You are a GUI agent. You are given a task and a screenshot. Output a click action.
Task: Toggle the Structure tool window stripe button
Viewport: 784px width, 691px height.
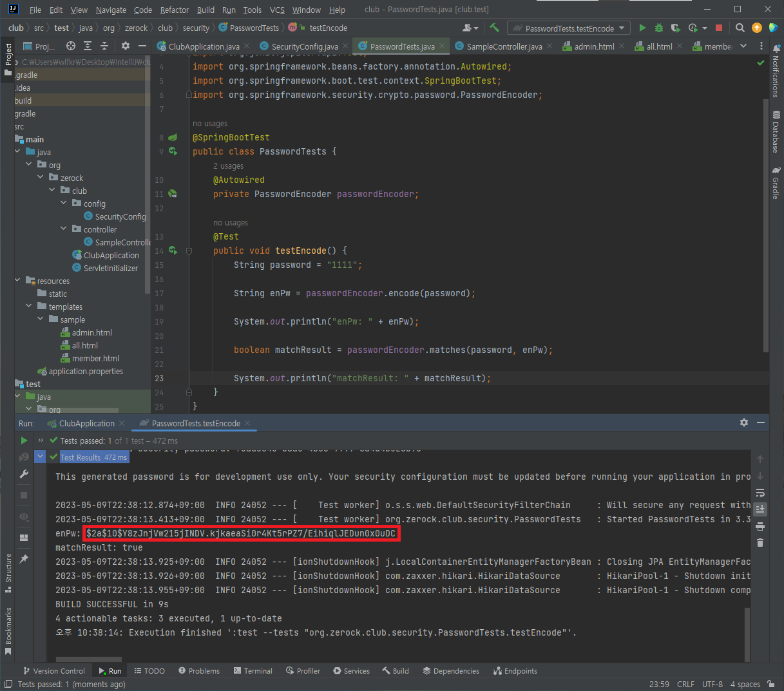tap(8, 573)
